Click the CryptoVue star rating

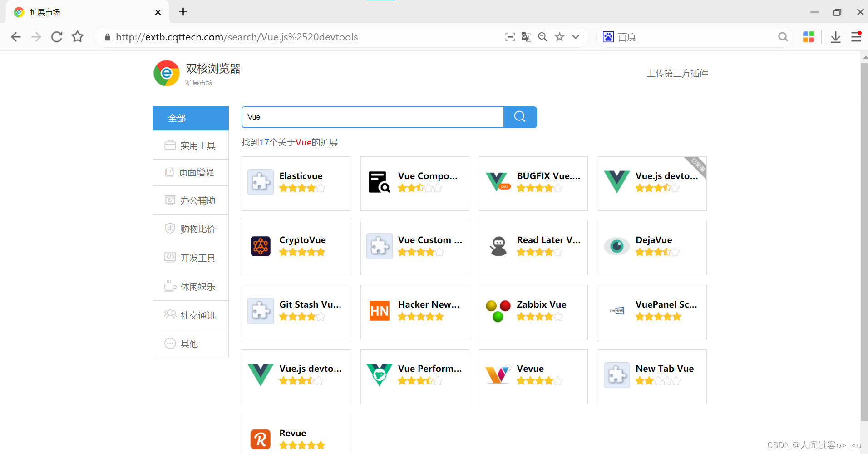point(302,252)
